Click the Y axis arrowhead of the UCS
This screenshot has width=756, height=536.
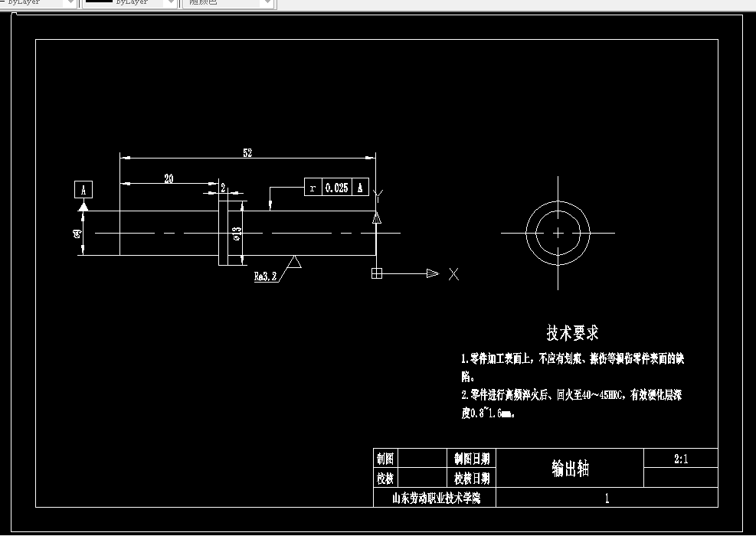[x=377, y=217]
